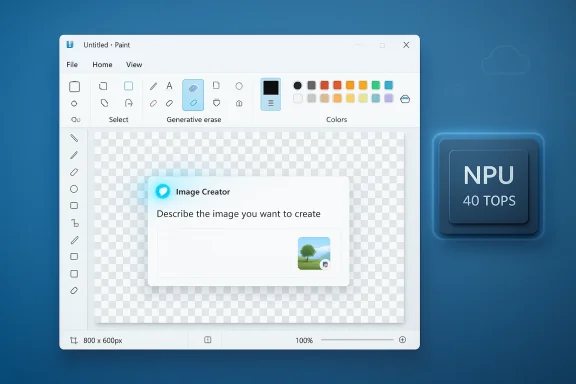Click the Image Creator logo icon
Screen dimensions: 576x384
(x=163, y=191)
